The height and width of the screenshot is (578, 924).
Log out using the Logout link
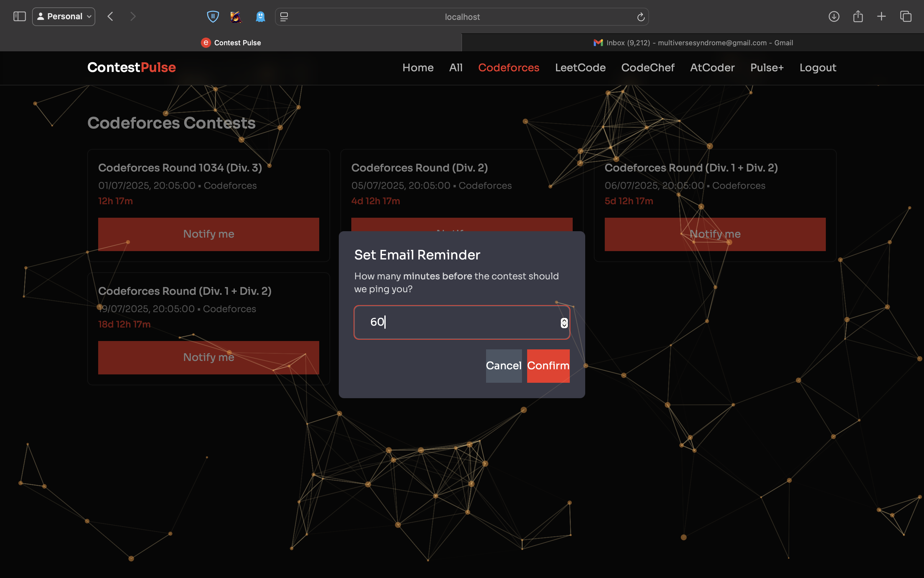[818, 68]
